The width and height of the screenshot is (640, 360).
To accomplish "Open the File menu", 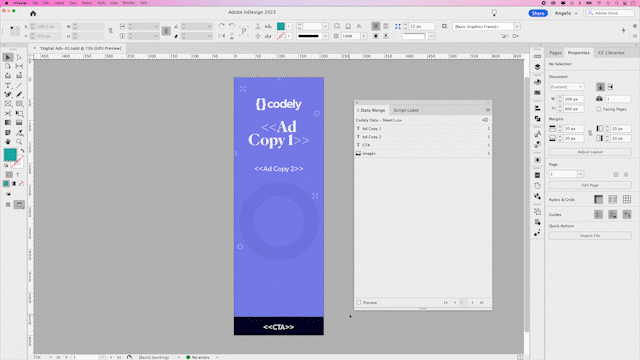I will 35,3.
